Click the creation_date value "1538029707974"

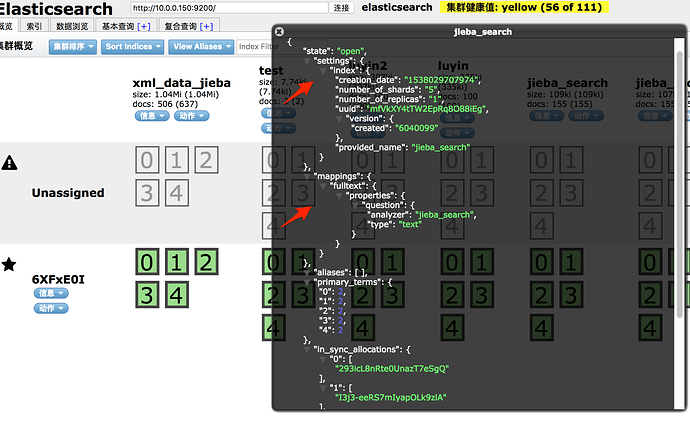coord(441,80)
